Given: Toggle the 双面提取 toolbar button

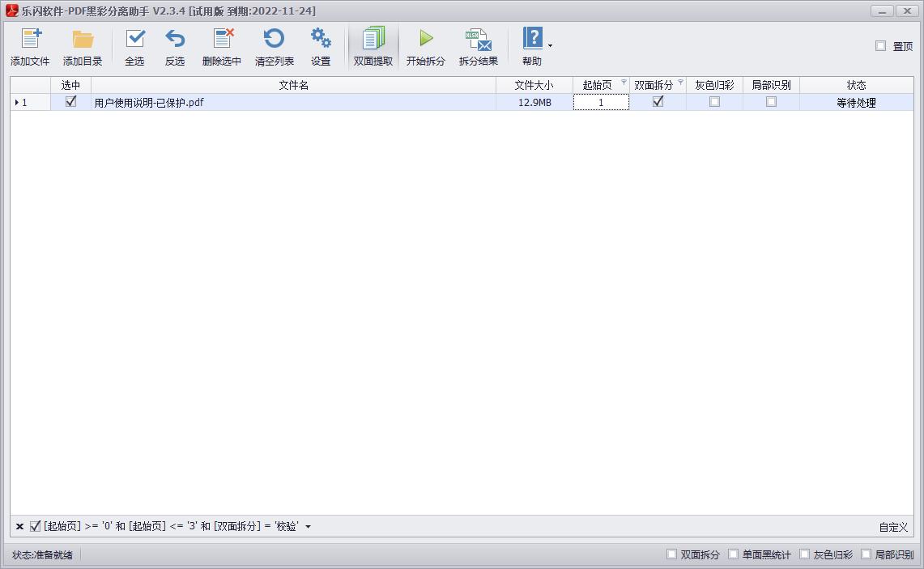Looking at the screenshot, I should click(373, 47).
